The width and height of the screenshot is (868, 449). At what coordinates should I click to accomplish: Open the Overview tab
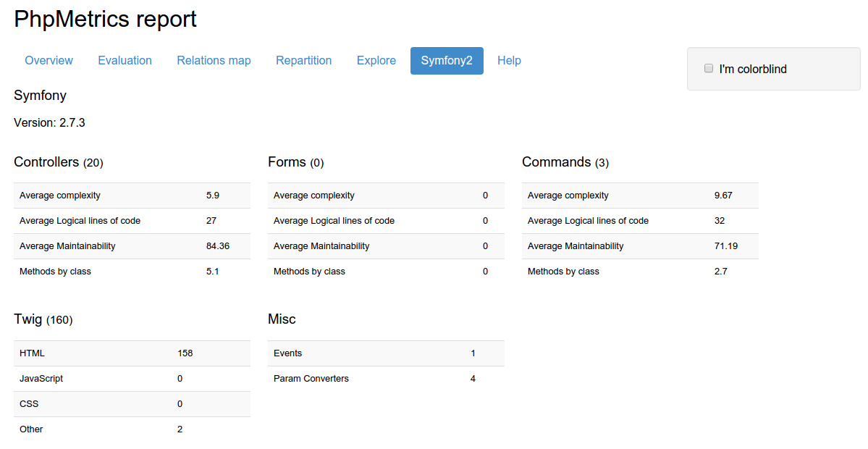(49, 60)
